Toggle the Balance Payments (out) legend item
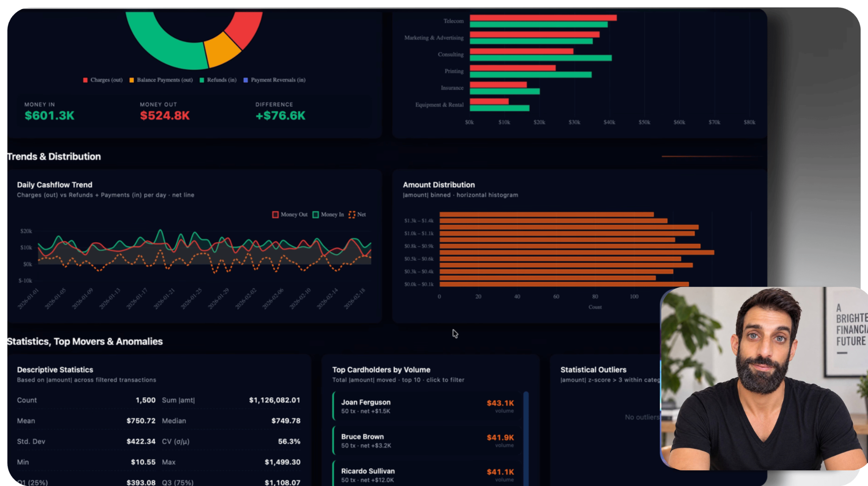This screenshot has height=486, width=868. [161, 80]
